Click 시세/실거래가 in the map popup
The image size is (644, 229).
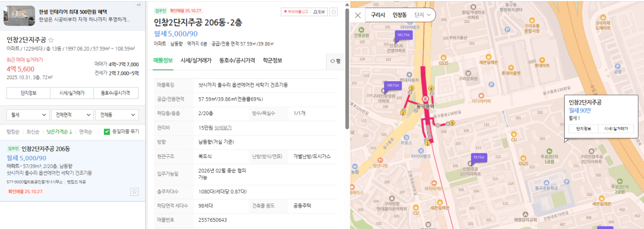616,129
